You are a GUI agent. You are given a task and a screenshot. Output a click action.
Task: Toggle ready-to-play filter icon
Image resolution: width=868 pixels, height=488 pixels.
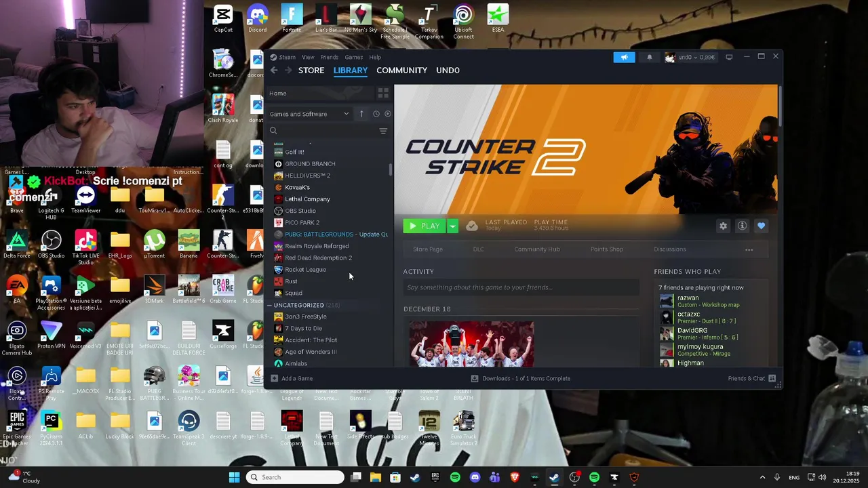(x=388, y=114)
